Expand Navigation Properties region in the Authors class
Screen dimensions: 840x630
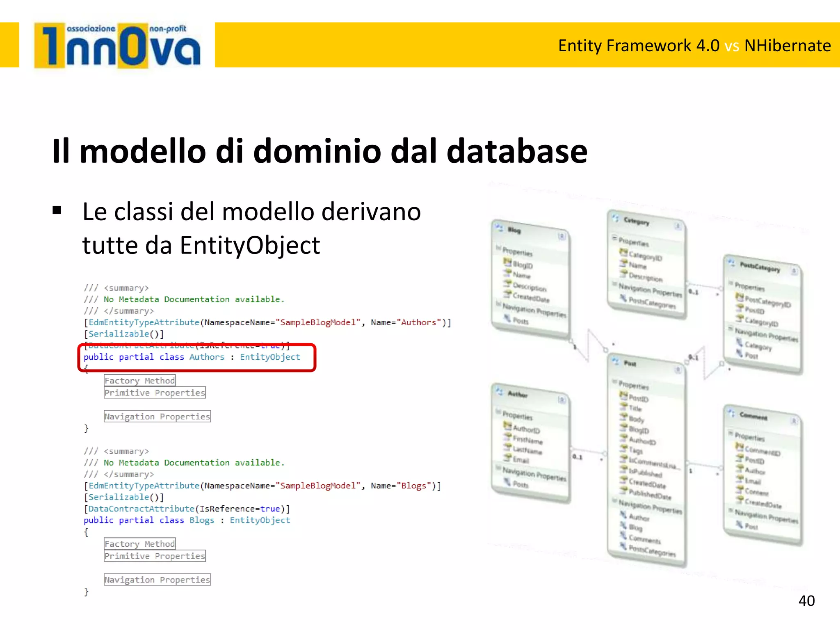click(157, 417)
